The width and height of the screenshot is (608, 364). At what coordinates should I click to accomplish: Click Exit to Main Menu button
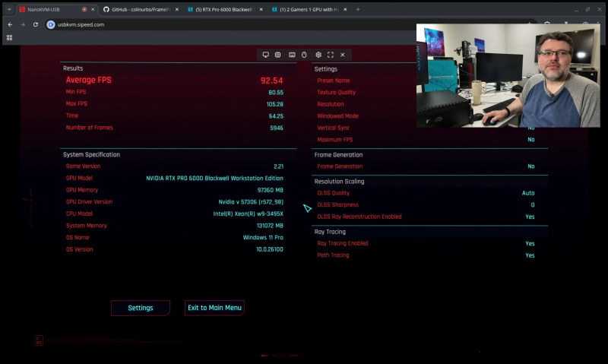click(x=214, y=308)
